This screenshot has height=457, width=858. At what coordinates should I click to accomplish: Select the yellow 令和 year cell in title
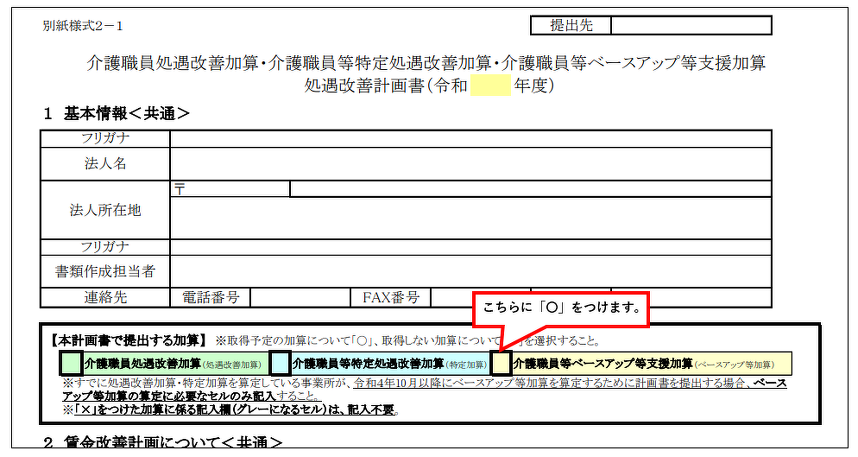pyautogui.click(x=490, y=86)
